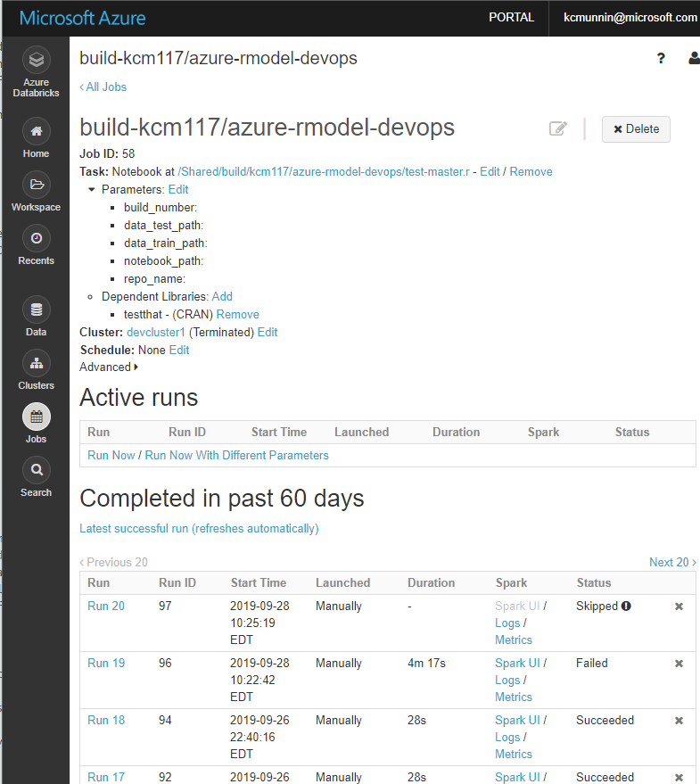
Task: Open Metrics for Run 19
Action: 514,697
